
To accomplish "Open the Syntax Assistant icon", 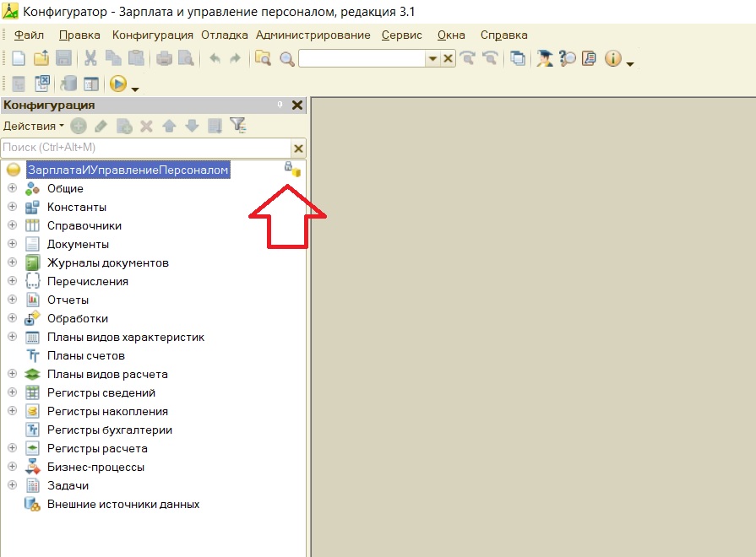I will pyautogui.click(x=545, y=58).
